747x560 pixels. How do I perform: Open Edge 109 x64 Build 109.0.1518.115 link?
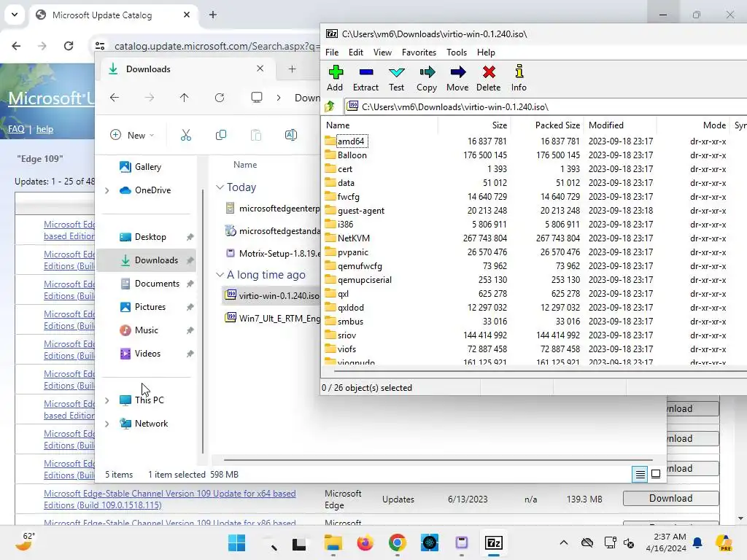click(169, 499)
